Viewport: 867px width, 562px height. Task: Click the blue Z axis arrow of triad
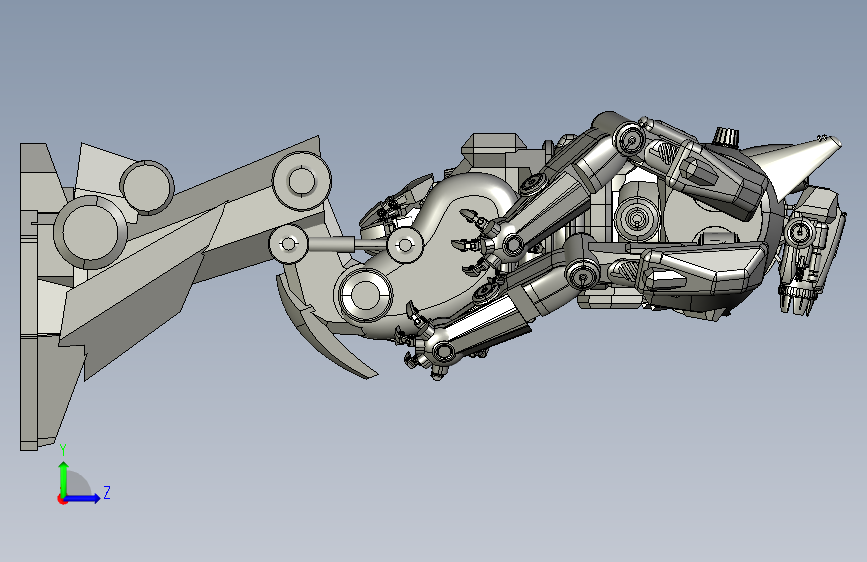[83, 498]
